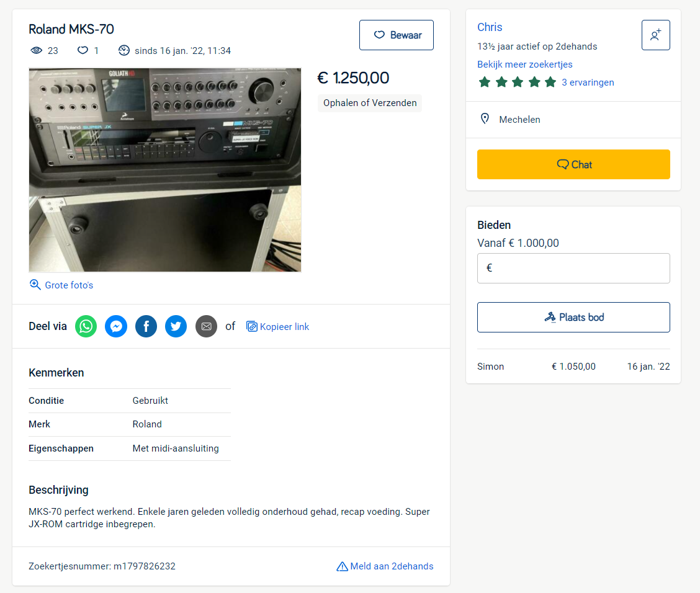Click the 13½ jaar actief op 2dehands text
700x593 pixels.
coord(537,47)
